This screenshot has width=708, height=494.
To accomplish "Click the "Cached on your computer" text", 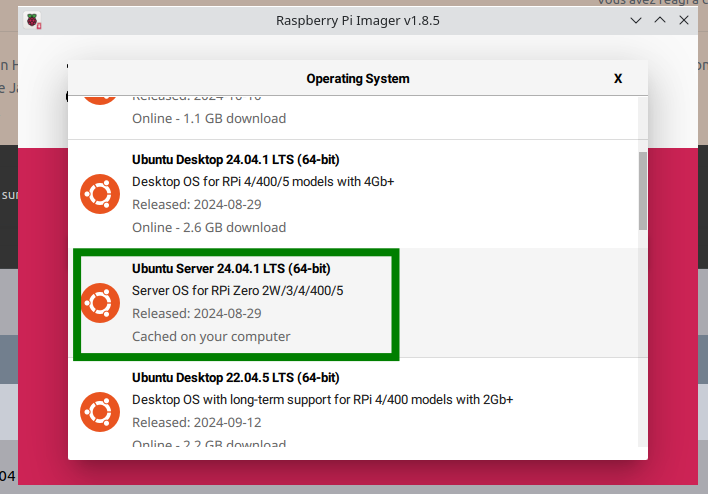I will [211, 336].
